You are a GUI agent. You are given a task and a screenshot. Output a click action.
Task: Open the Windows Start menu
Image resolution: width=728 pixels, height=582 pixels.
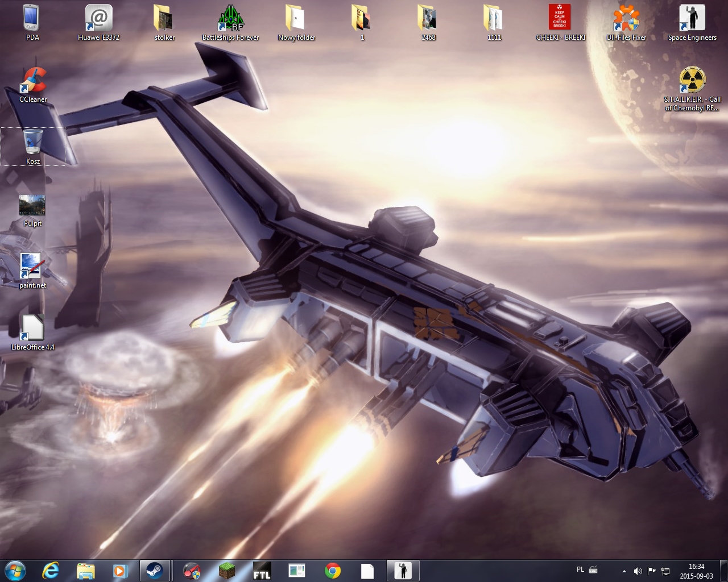15,570
